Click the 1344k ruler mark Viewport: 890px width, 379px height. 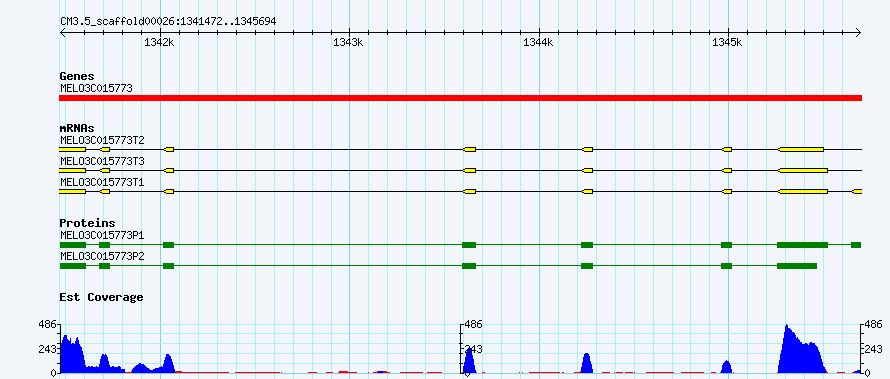tap(538, 43)
